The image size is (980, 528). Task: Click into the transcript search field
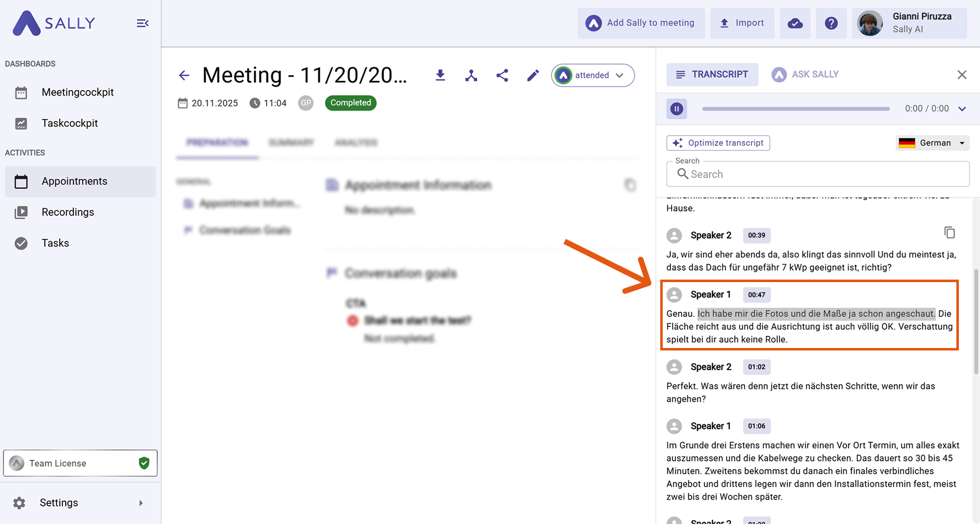(x=825, y=174)
